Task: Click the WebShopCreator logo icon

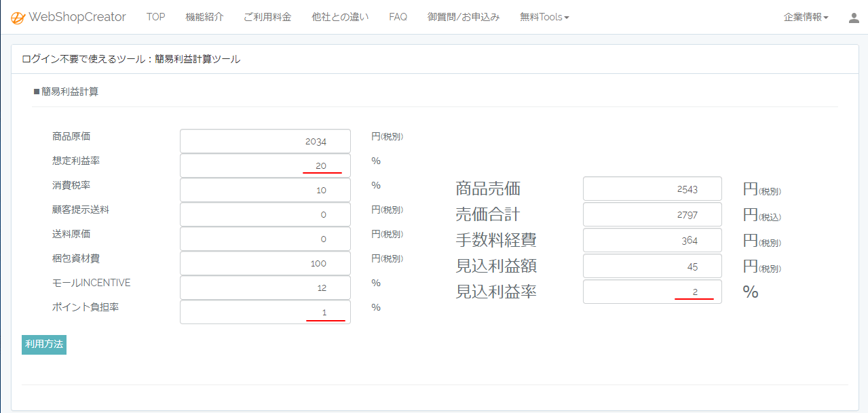Action: click(18, 18)
